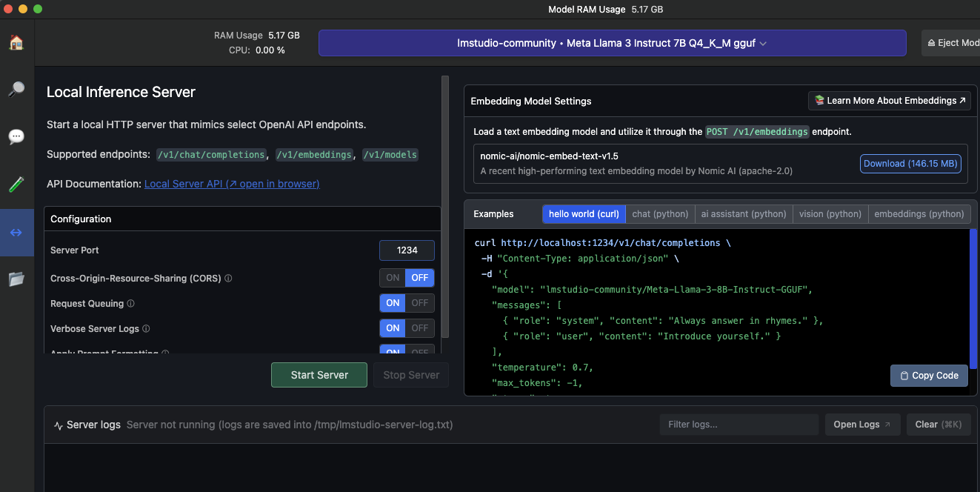Click the Embedding Model Settings header

coord(531,101)
